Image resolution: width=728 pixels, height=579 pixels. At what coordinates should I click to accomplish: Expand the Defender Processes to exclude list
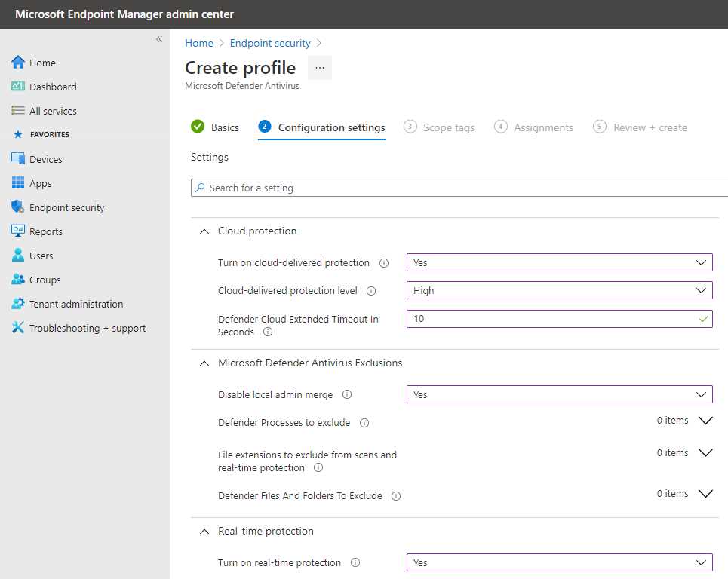pos(705,422)
